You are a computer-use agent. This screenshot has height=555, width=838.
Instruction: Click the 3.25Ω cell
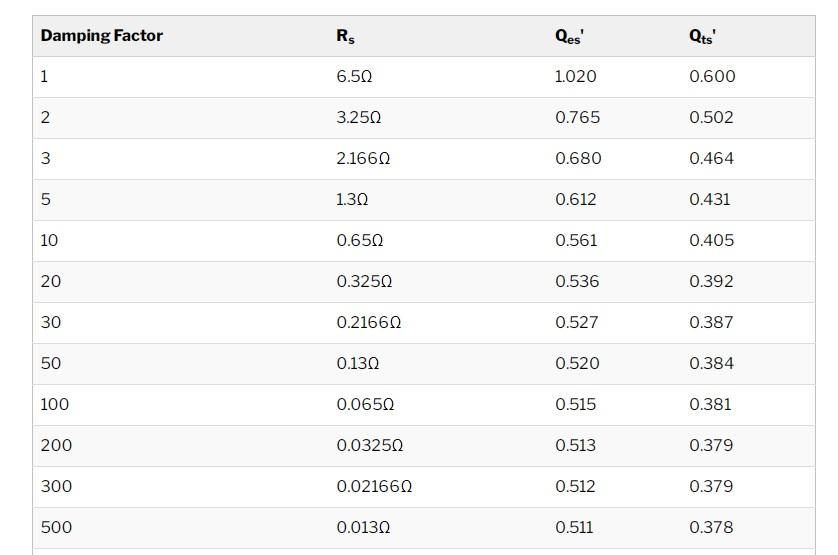[359, 118]
